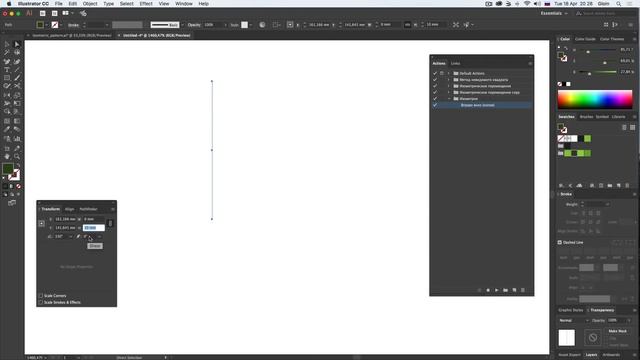Switch to the first document tab

coord(72,36)
